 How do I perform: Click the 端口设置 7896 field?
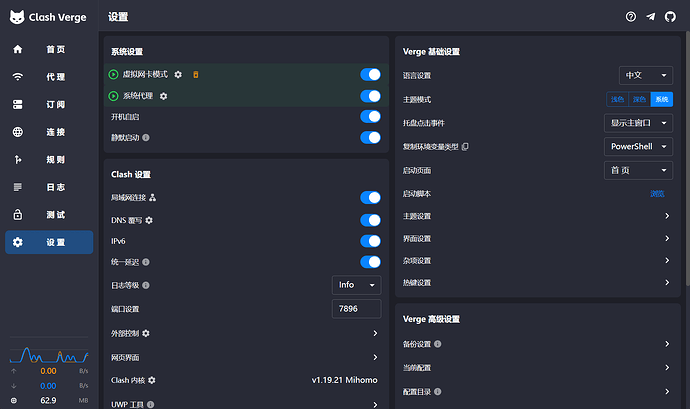[x=356, y=309]
